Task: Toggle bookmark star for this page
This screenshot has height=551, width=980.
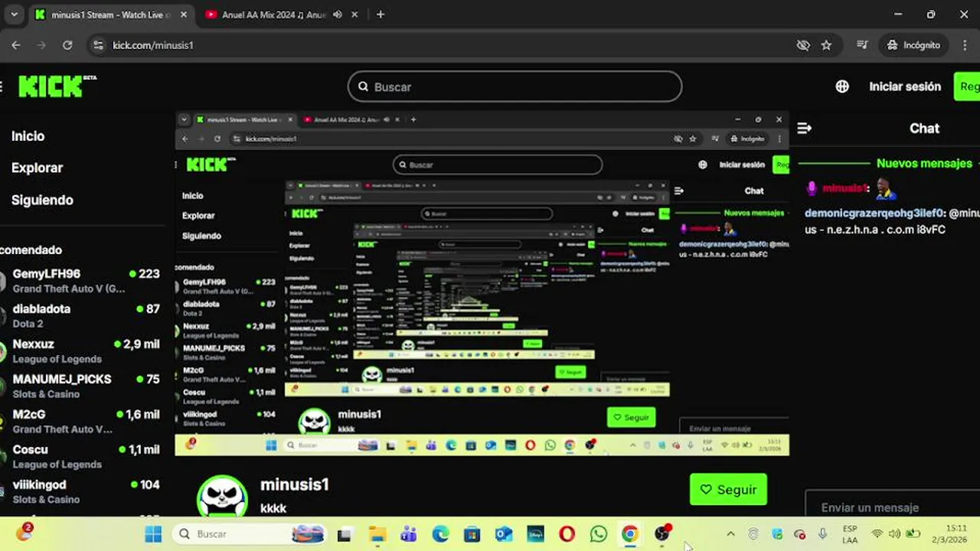Action: pos(826,45)
